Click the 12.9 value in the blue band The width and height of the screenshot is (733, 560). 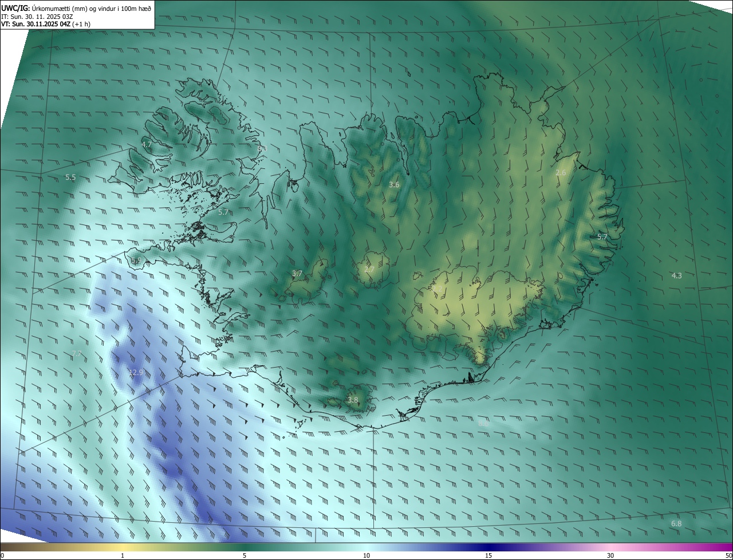click(136, 372)
